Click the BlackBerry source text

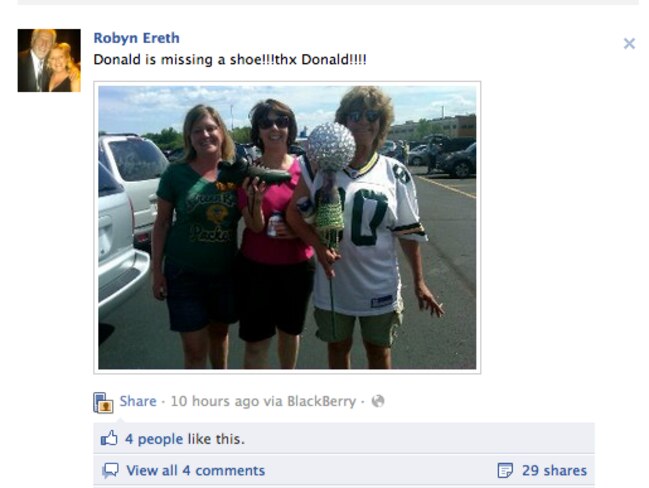pos(322,401)
